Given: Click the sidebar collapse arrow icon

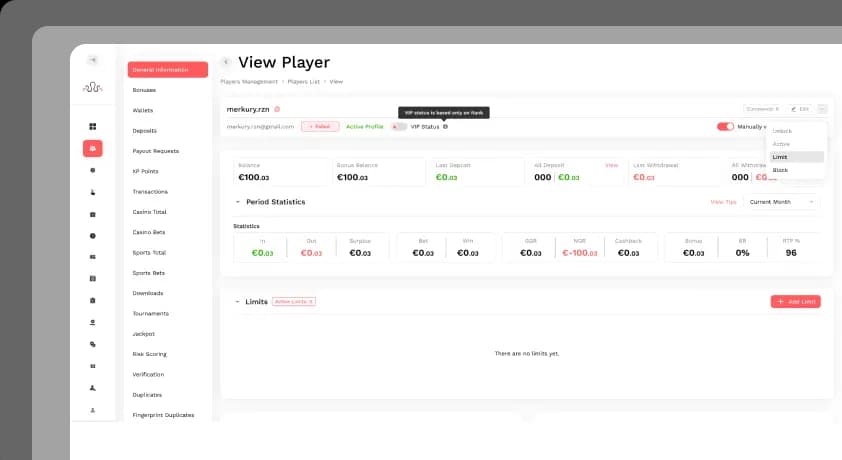Looking at the screenshot, I should point(92,60).
